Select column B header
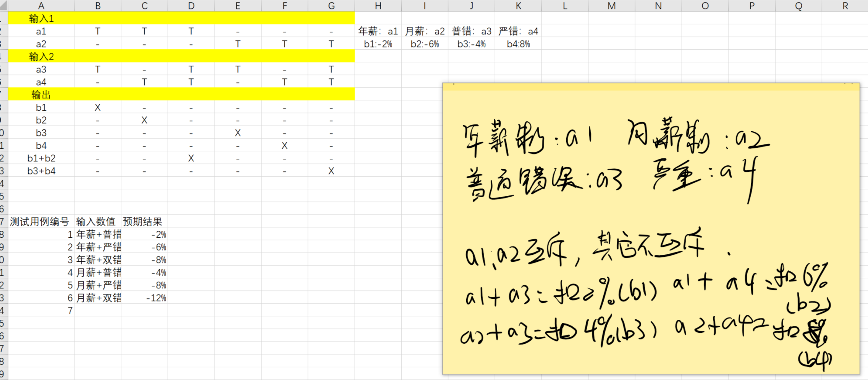Viewport: 868px width, 380px height. click(98, 6)
